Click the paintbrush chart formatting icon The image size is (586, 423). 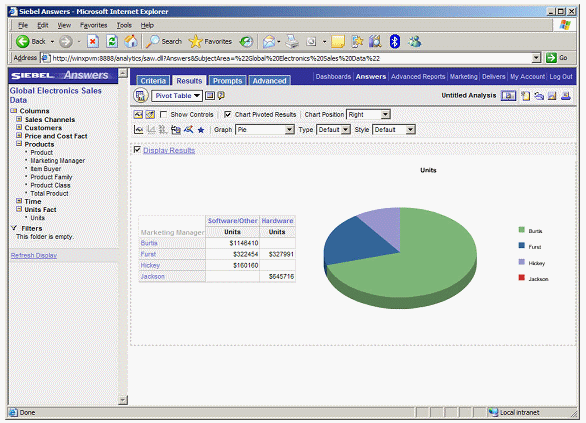189,130
